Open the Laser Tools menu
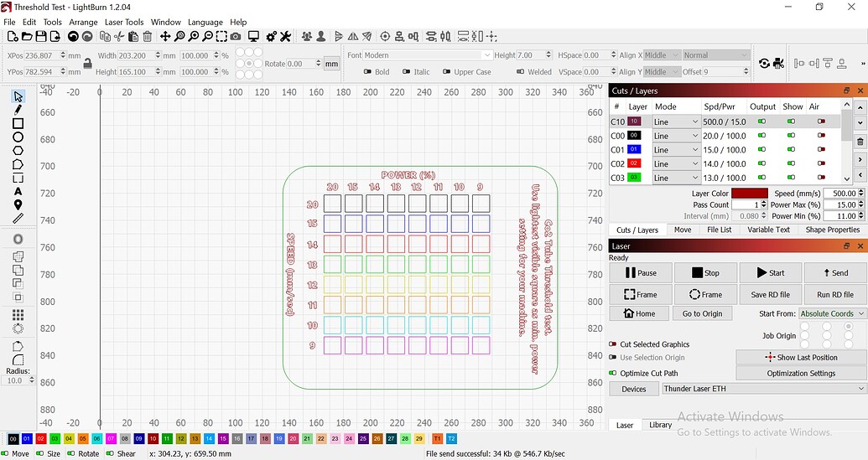Image resolution: width=868 pixels, height=460 pixels. tap(123, 22)
